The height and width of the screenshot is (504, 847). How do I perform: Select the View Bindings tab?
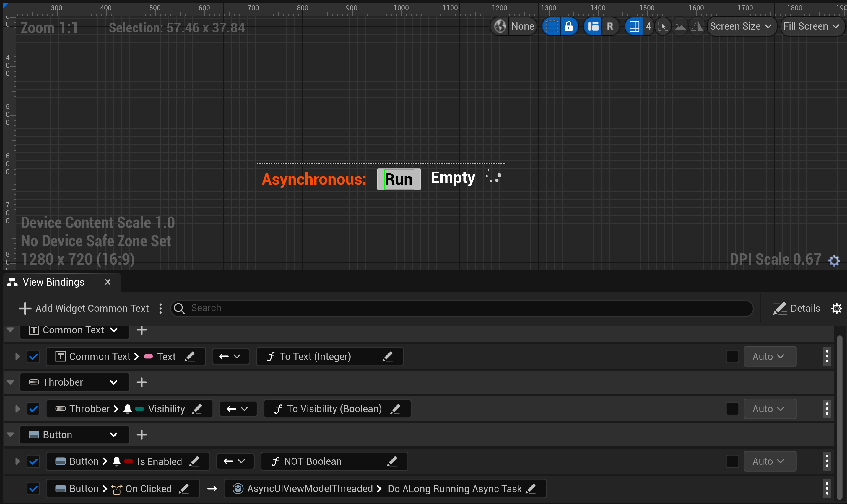click(53, 282)
